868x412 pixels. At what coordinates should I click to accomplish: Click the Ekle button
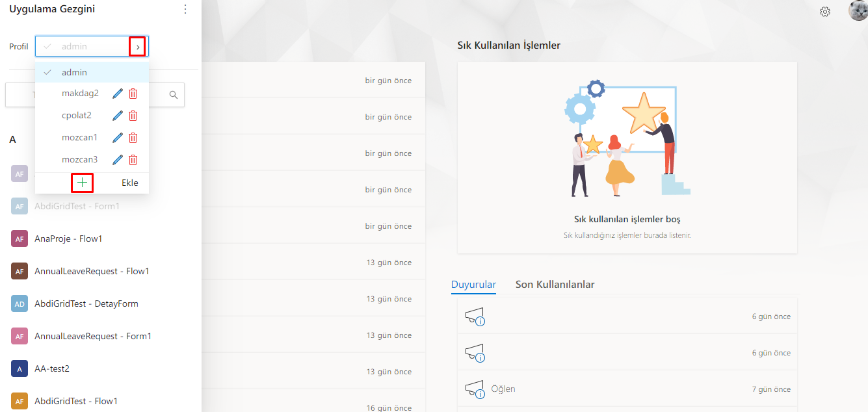click(x=130, y=183)
